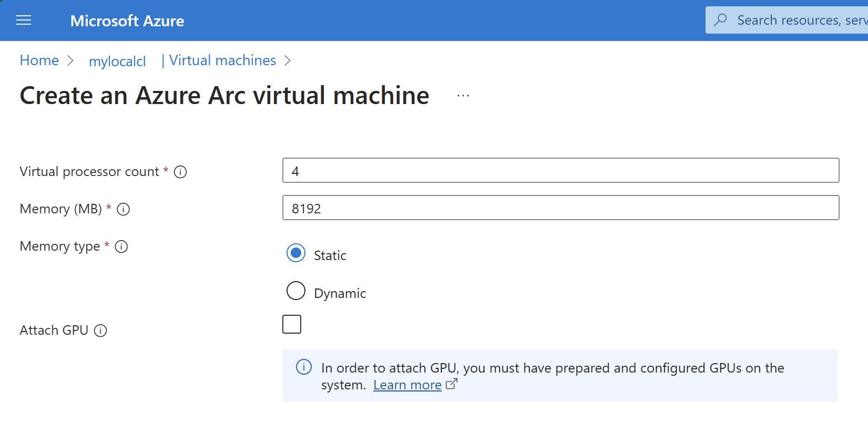Select the Static memory type option

[x=296, y=253]
